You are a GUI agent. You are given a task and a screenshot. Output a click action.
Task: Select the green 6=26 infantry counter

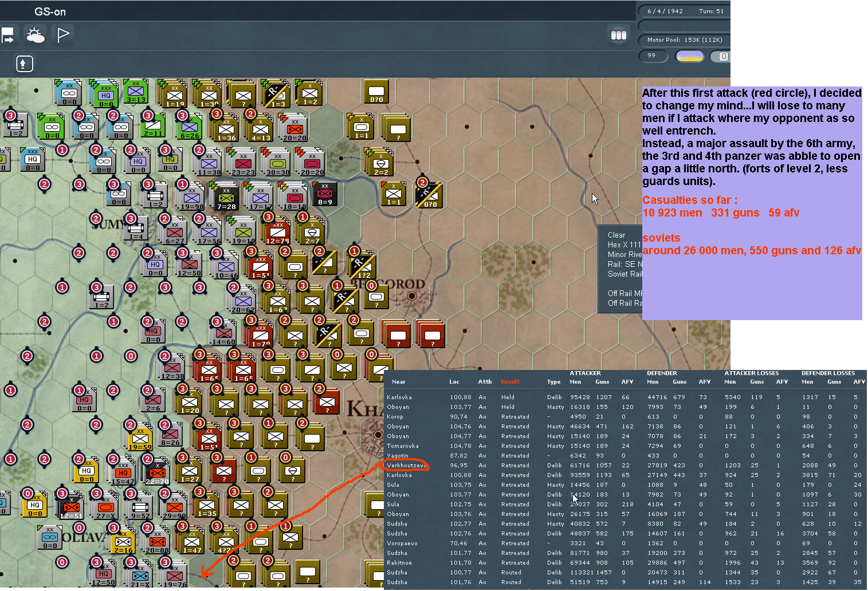189,128
